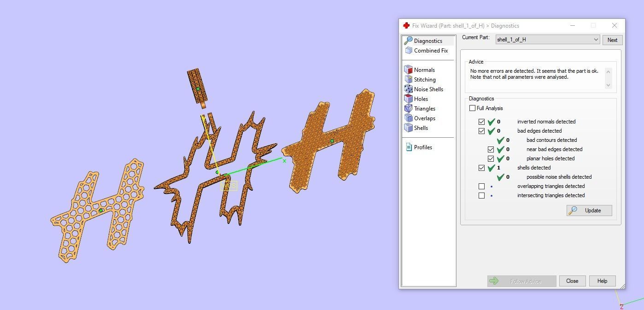Uncheck bad edges detected checkbox
Viewport: 644px width, 310px height.
pyautogui.click(x=481, y=131)
